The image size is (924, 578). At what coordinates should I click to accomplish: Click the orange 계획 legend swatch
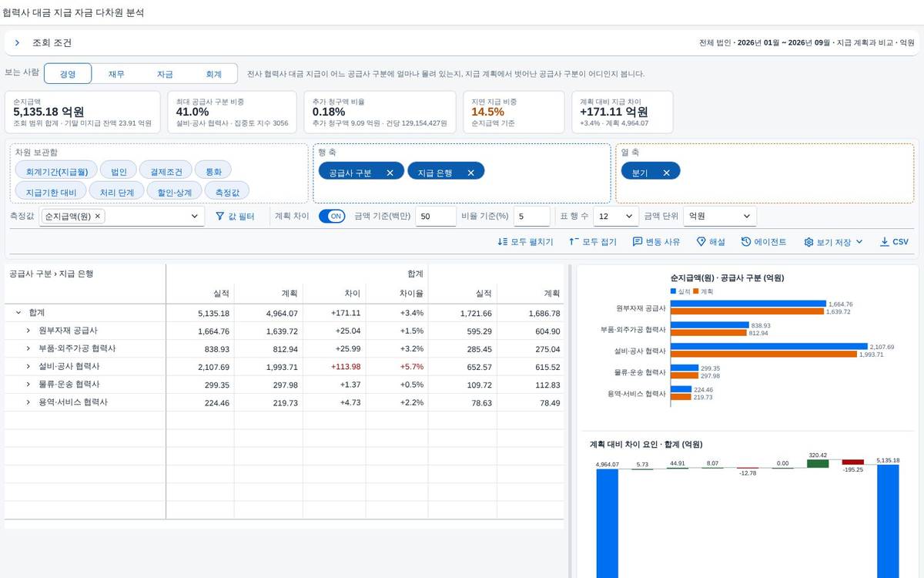pyautogui.click(x=696, y=291)
